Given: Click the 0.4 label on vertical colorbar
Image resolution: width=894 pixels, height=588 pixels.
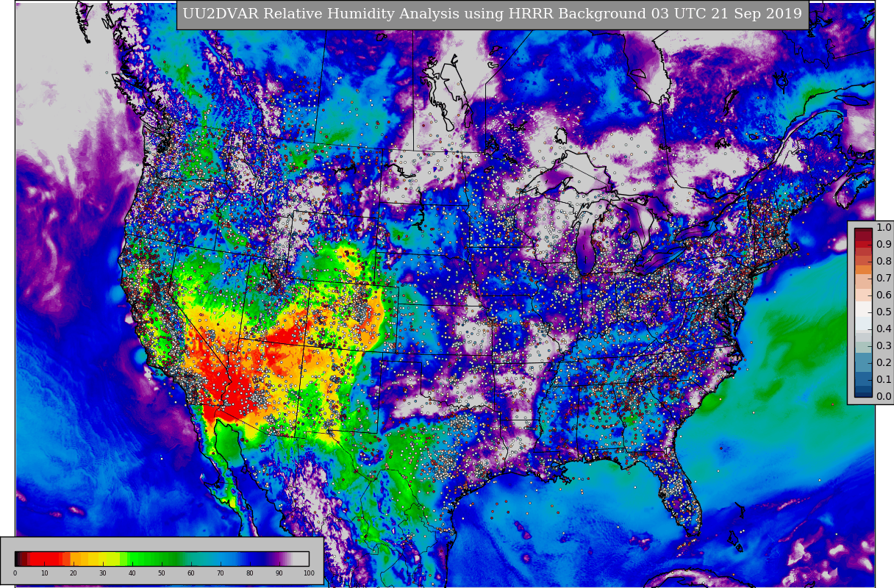Looking at the screenshot, I should click(x=884, y=329).
